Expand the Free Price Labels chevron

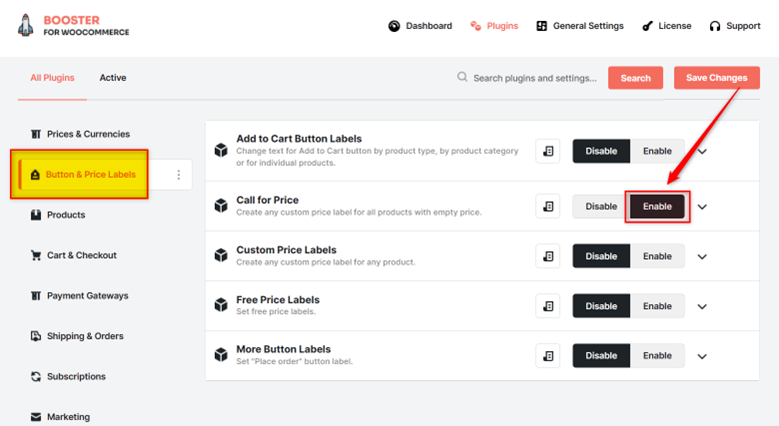tap(702, 307)
